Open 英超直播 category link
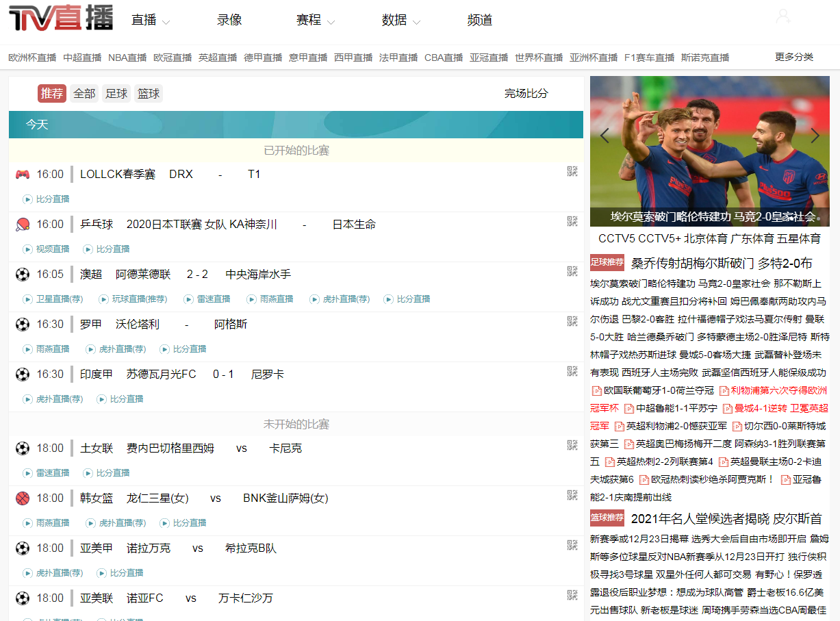840x621 pixels. point(218,58)
